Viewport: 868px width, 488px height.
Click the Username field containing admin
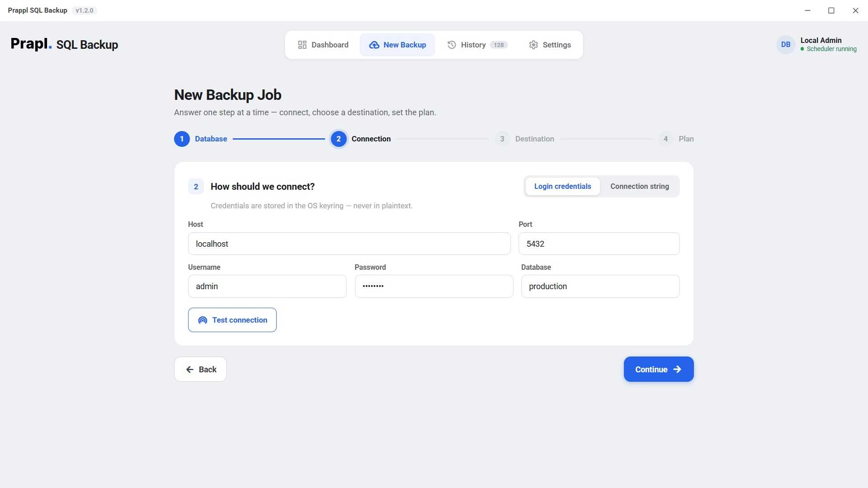pyautogui.click(x=267, y=286)
